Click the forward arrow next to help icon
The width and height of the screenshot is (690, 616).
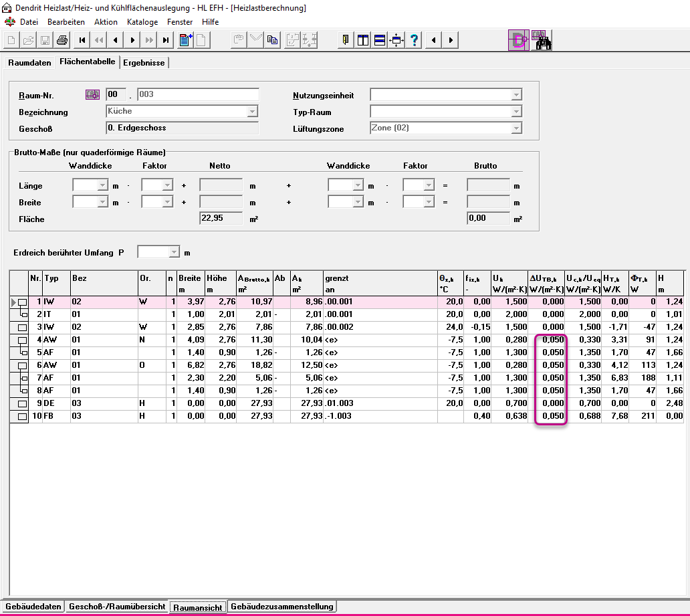coord(450,41)
